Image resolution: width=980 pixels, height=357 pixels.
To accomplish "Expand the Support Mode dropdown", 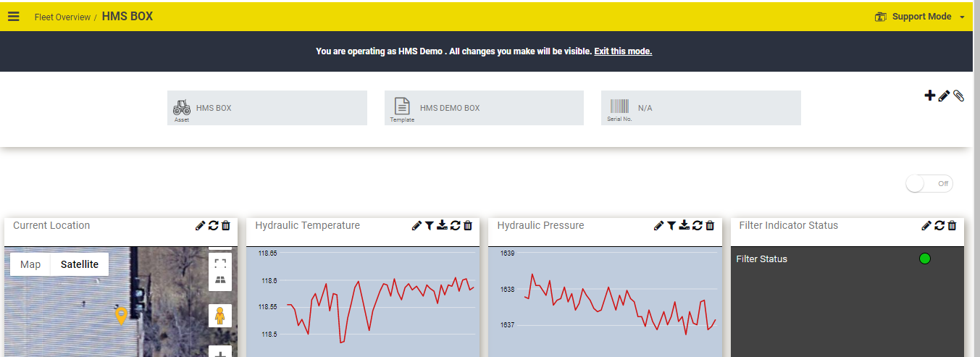I will tap(962, 17).
